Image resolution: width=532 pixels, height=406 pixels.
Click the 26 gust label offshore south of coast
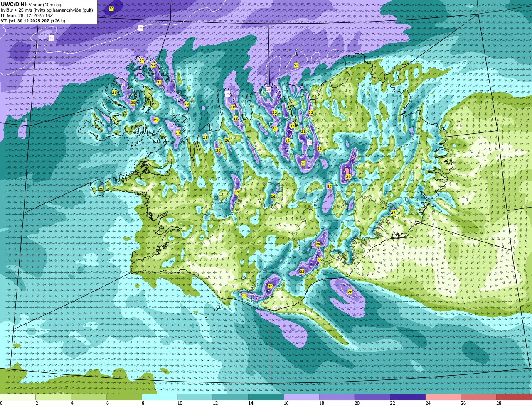coord(350,292)
